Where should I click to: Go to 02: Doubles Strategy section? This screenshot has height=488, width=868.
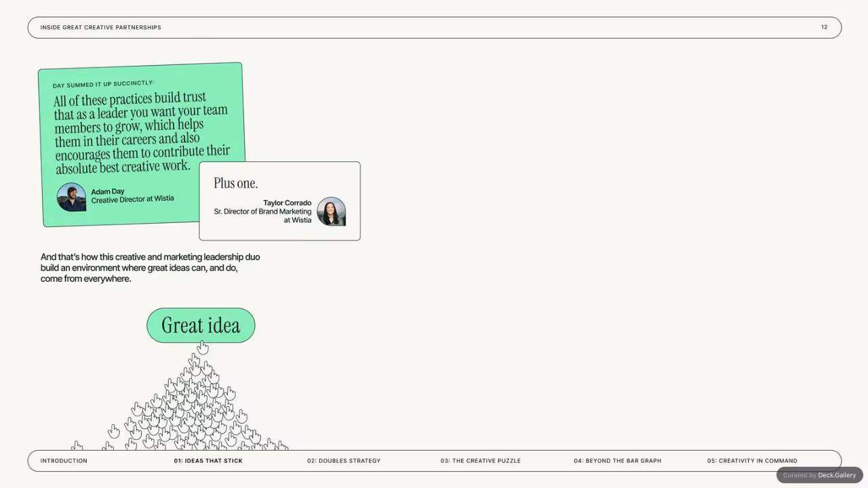(x=344, y=461)
